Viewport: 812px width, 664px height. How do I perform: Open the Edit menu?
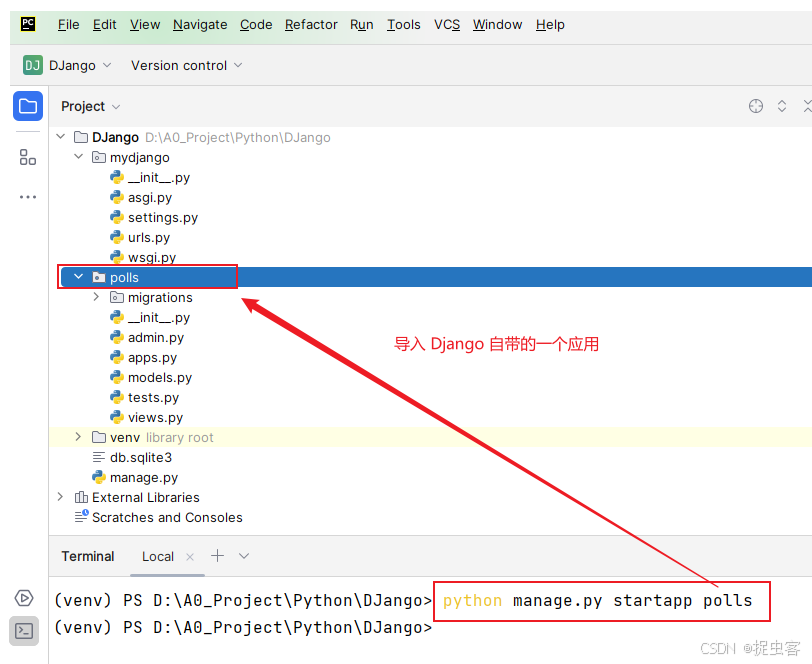[105, 24]
